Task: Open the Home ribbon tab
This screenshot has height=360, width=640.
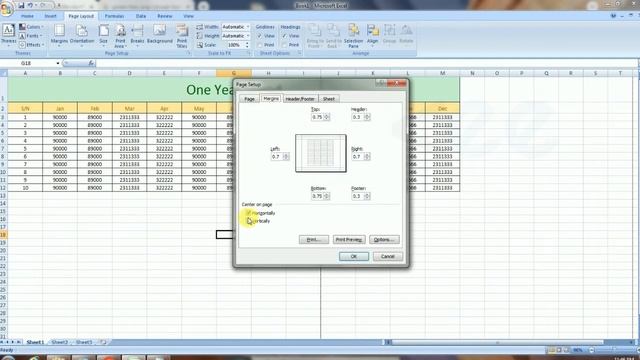Action: [x=27, y=16]
